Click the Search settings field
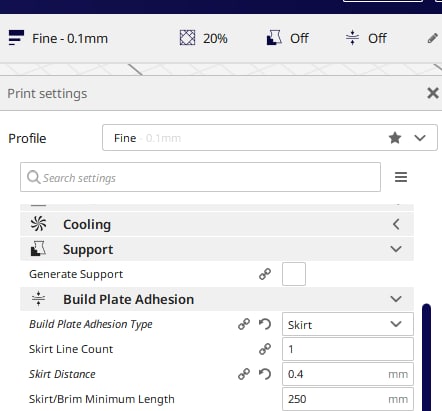Image resolution: width=442 pixels, height=411 pixels. pos(200,177)
